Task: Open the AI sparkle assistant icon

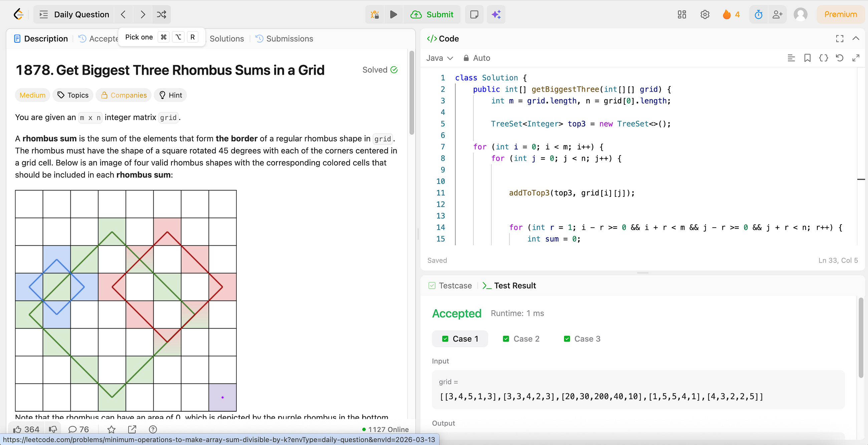Action: 496,14
